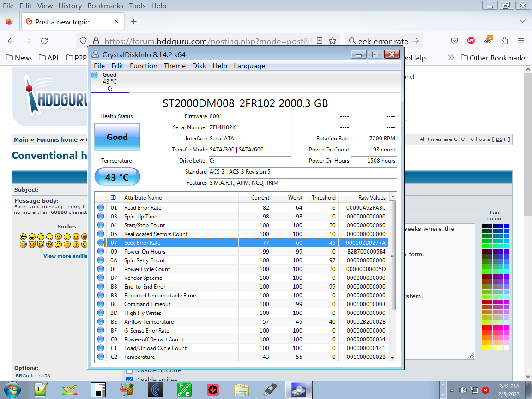Image resolution: width=532 pixels, height=399 pixels.
Task: Click the Attribute Name column header
Action: click(180, 198)
